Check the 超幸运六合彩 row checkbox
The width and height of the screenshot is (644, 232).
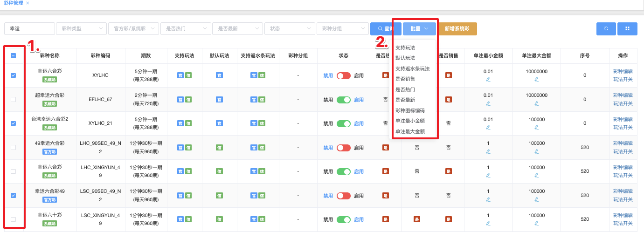click(13, 99)
